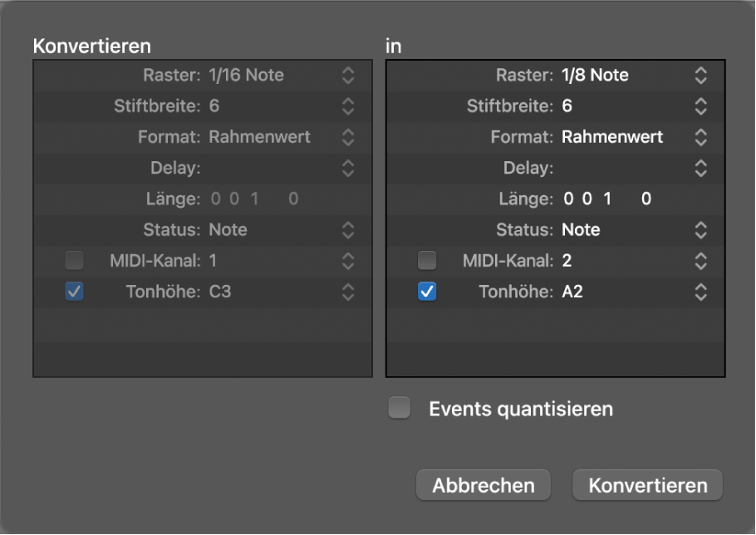Enable MIDI-Kanal checkbox in right panel
Viewport: 756px width, 535px height.
click(427, 261)
